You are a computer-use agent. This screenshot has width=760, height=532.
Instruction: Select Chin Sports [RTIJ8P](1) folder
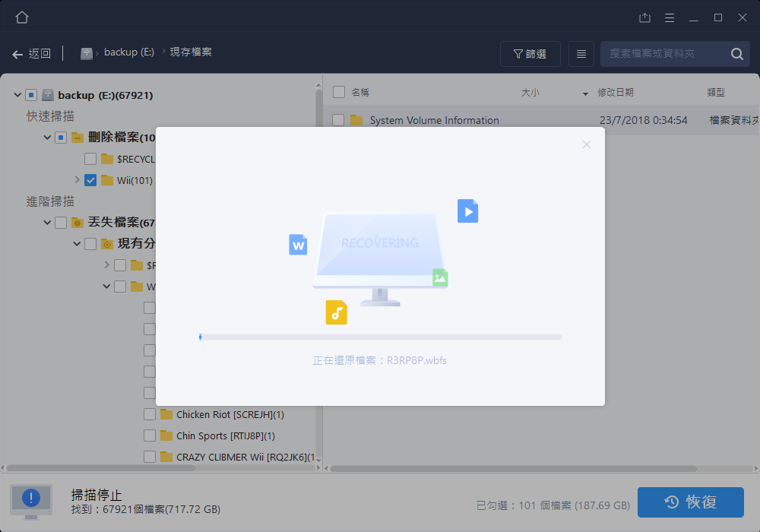click(x=226, y=436)
